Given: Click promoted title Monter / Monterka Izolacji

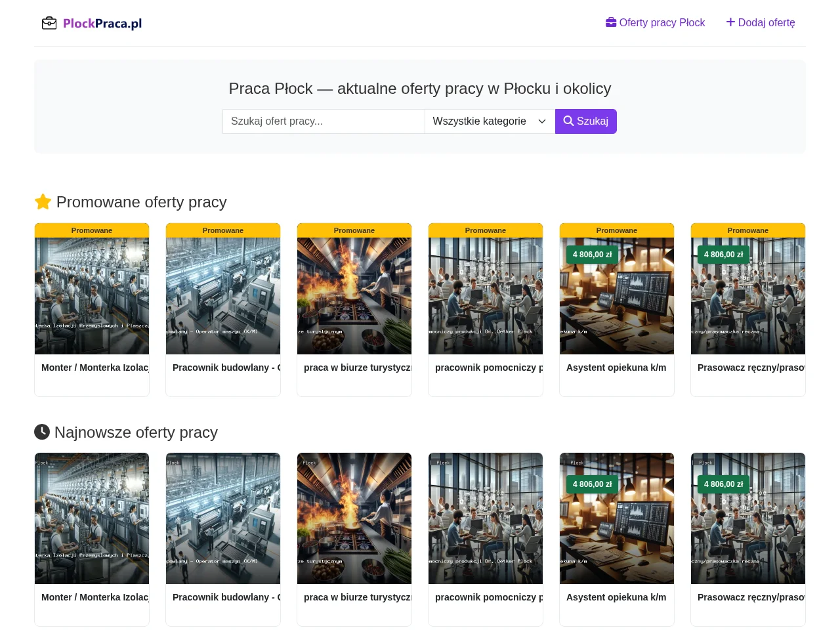Looking at the screenshot, I should 95,367.
